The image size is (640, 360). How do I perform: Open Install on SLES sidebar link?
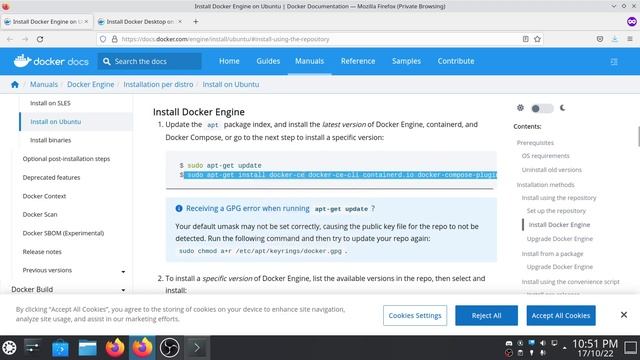coord(50,103)
